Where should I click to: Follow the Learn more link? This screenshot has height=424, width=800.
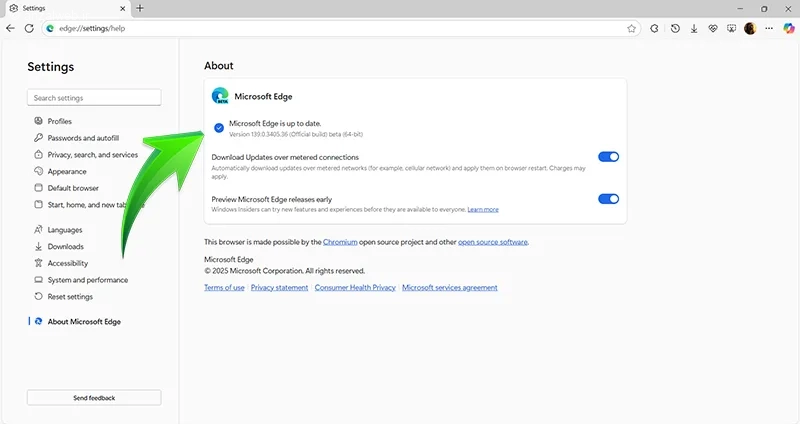tap(483, 209)
